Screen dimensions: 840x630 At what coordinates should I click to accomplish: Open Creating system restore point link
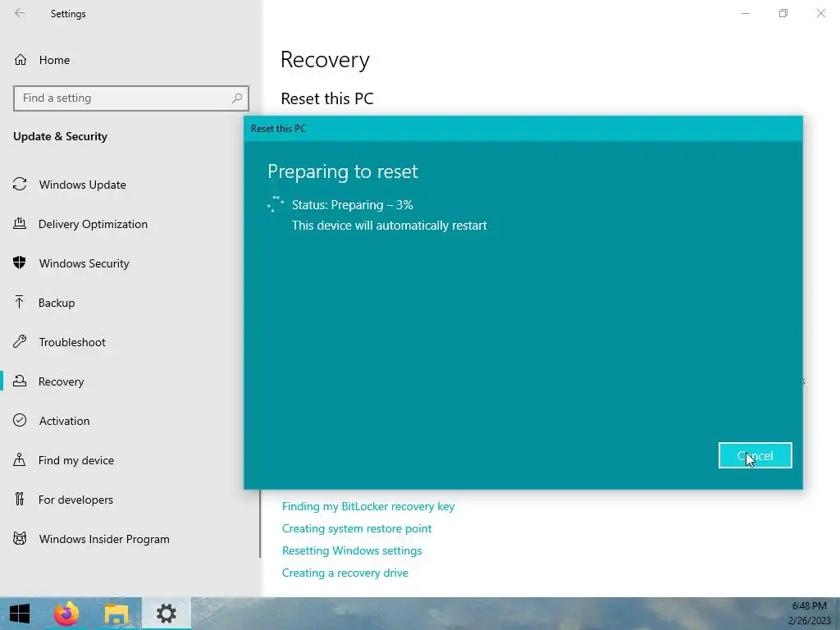tap(357, 528)
